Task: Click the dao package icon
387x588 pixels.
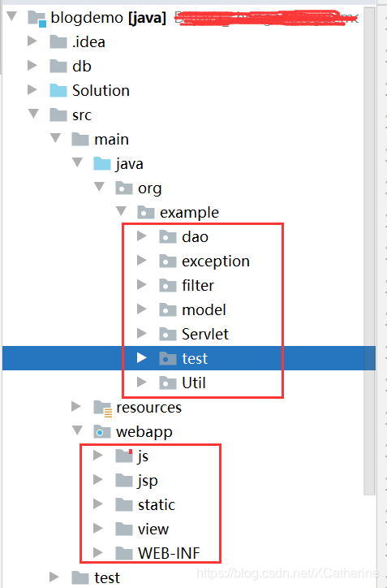Action: 167,236
